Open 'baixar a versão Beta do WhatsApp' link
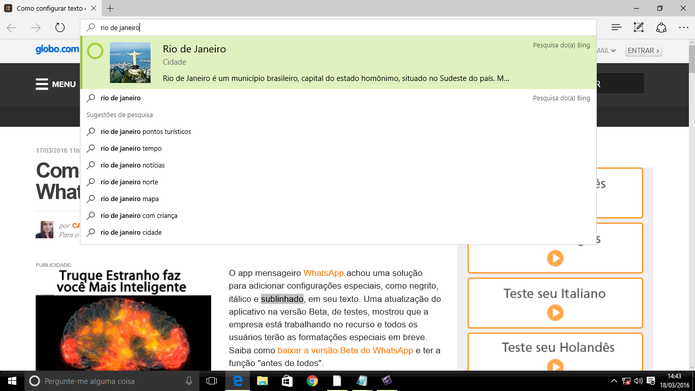Screen dimensions: 695x391 click(345, 350)
